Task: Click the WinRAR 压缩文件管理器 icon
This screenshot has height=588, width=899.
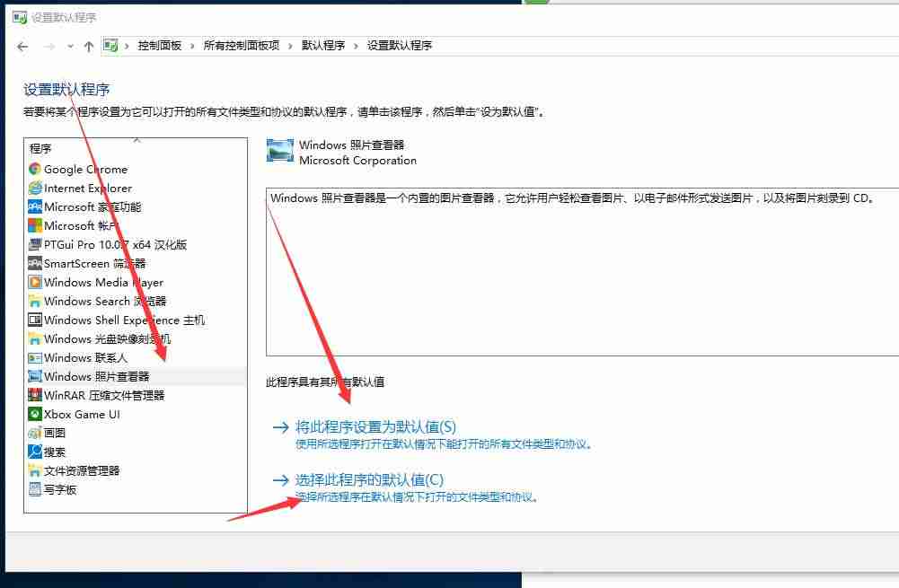Action: coord(35,395)
